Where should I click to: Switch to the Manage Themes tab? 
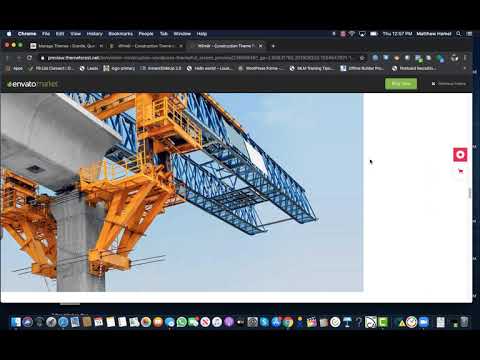coord(67,46)
